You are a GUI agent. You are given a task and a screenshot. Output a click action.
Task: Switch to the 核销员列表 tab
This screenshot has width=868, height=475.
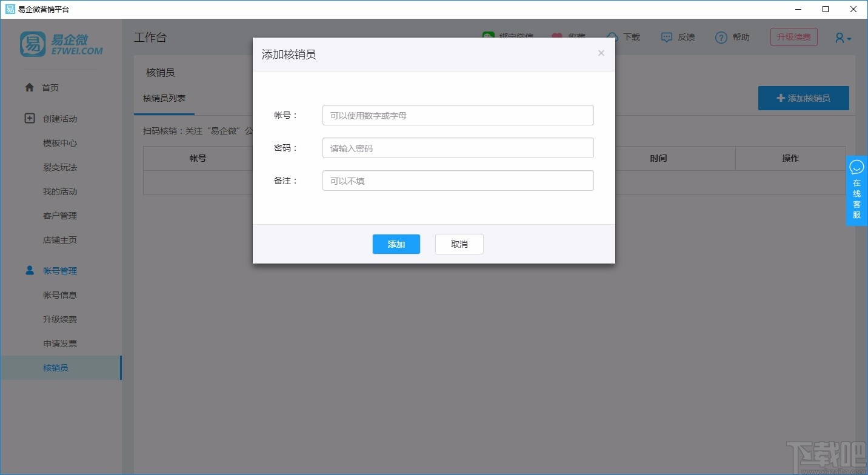[x=164, y=98]
